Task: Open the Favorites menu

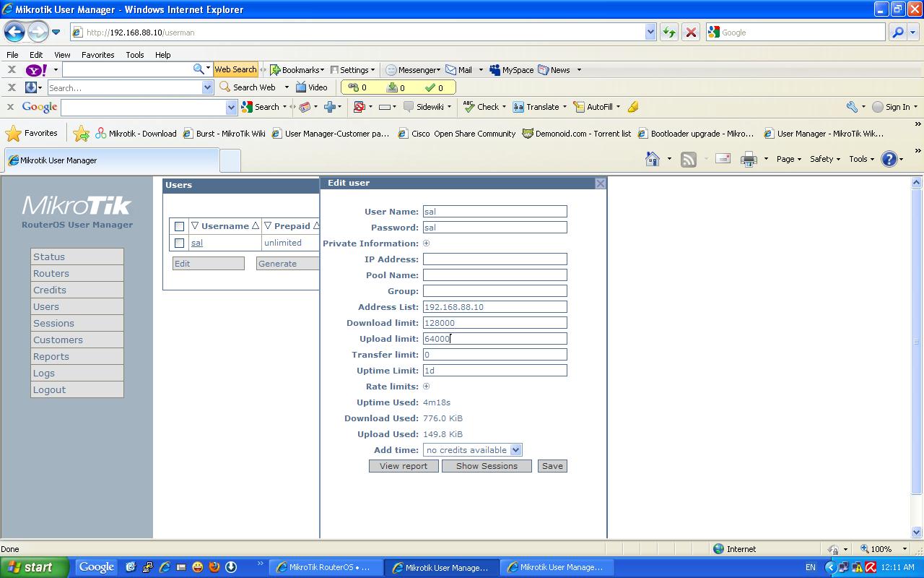Action: [x=97, y=54]
